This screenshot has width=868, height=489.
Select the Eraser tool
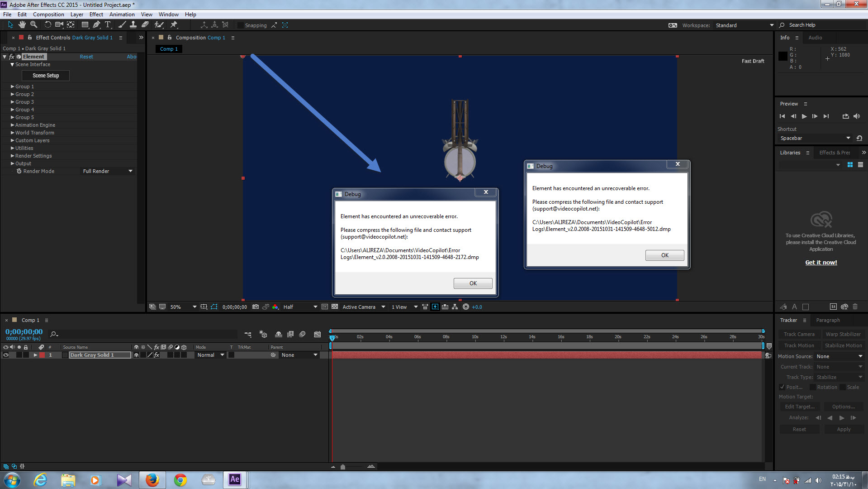[x=145, y=25]
